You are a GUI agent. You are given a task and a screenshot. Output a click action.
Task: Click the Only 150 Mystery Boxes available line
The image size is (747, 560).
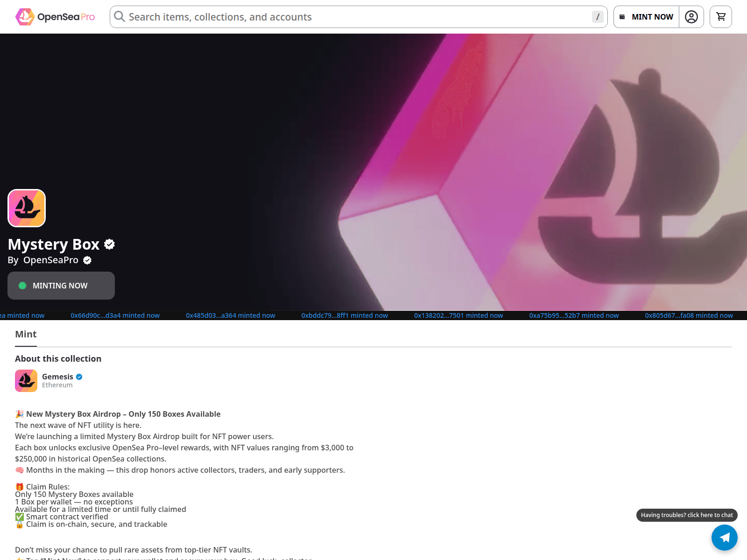pos(74,494)
